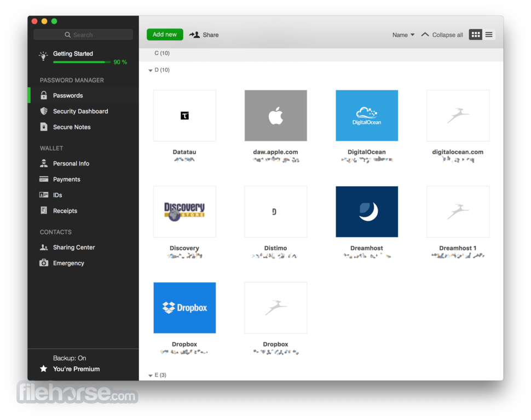The width and height of the screenshot is (531, 420).
Task: Collapse the E (3) group
Action: point(151,376)
